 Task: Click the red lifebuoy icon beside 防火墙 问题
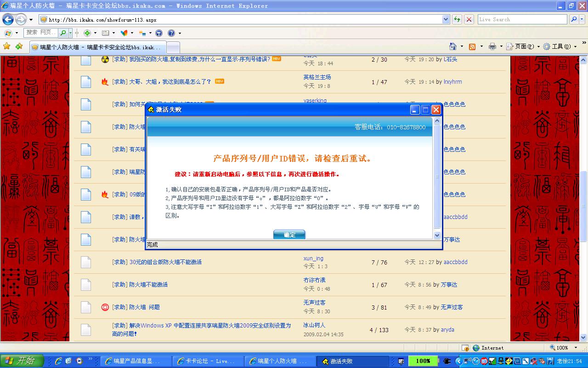pyautogui.click(x=105, y=307)
